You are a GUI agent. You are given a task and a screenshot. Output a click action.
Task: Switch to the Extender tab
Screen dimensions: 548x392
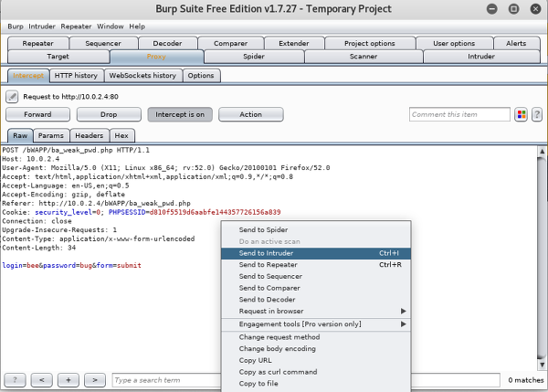tap(294, 43)
